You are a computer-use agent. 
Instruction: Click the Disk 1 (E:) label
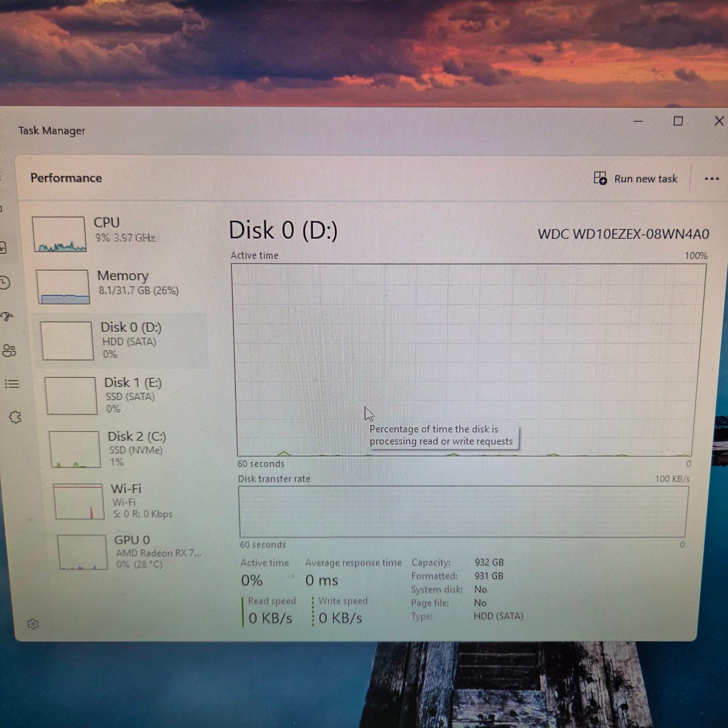coord(133,383)
